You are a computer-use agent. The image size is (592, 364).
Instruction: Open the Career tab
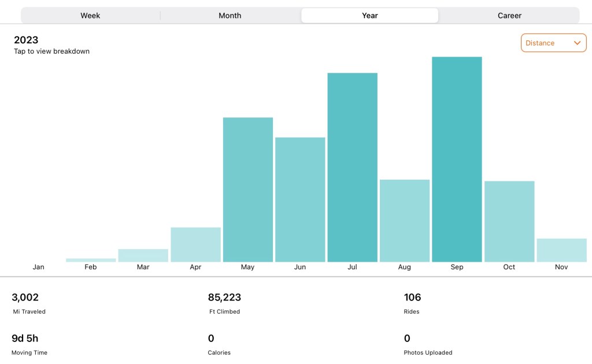[x=509, y=16]
